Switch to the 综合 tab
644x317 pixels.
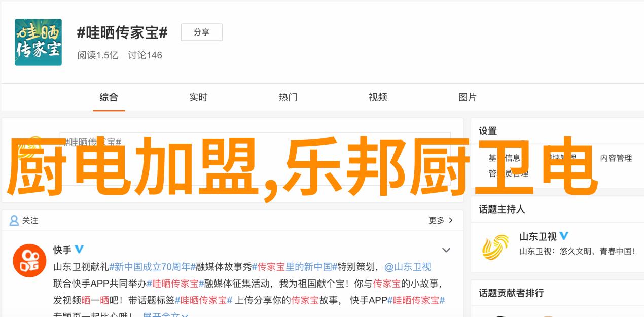tap(109, 97)
